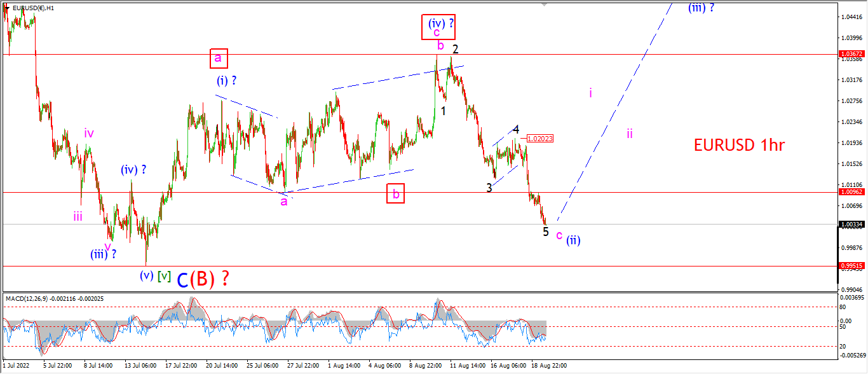868x374 pixels.
Task: Select the '(i) ?' blue wave label
Action: pyautogui.click(x=226, y=81)
